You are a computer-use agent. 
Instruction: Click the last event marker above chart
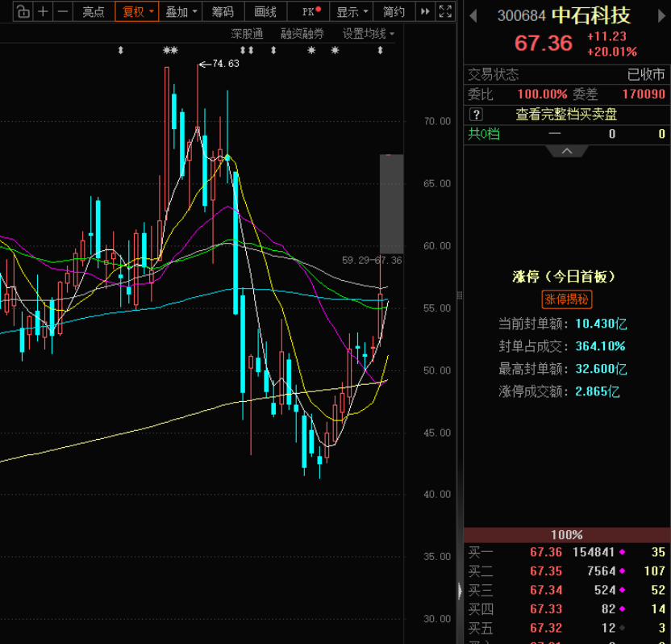tap(380, 51)
